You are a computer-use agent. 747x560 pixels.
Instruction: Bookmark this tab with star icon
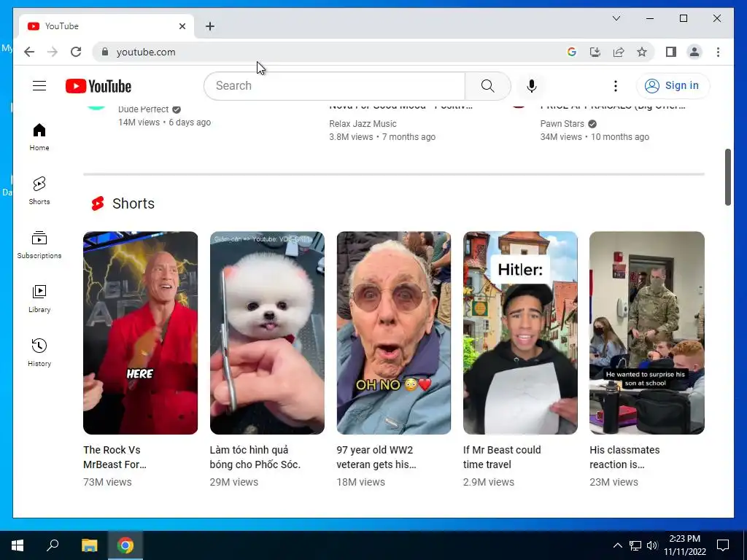coord(642,52)
